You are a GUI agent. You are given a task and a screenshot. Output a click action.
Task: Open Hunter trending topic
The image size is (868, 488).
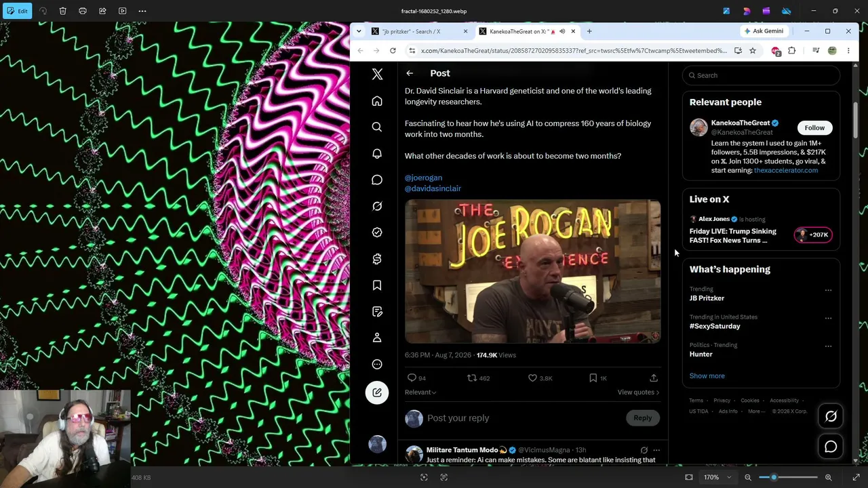(701, 354)
